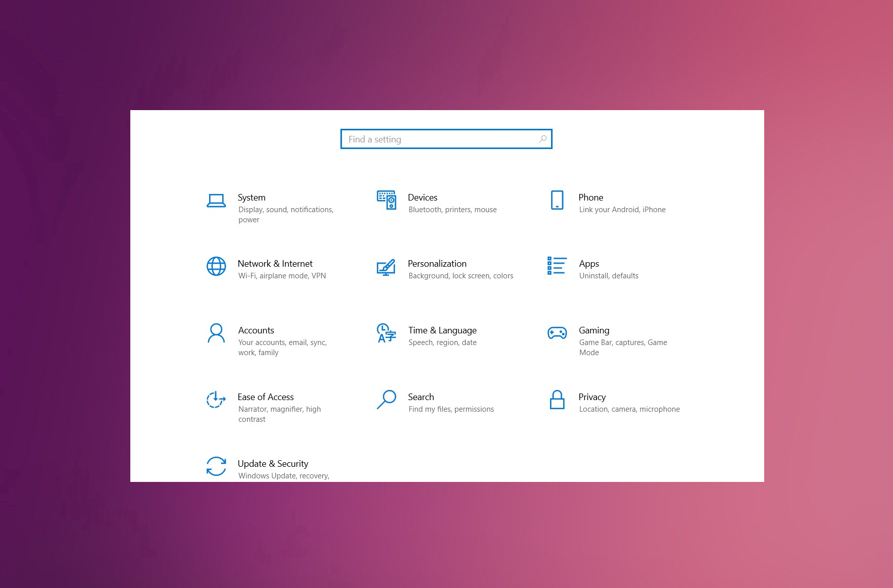Click 'Narrator, magnifier, high contrast' text
Viewport: 893px width, 588px height.
(x=280, y=414)
